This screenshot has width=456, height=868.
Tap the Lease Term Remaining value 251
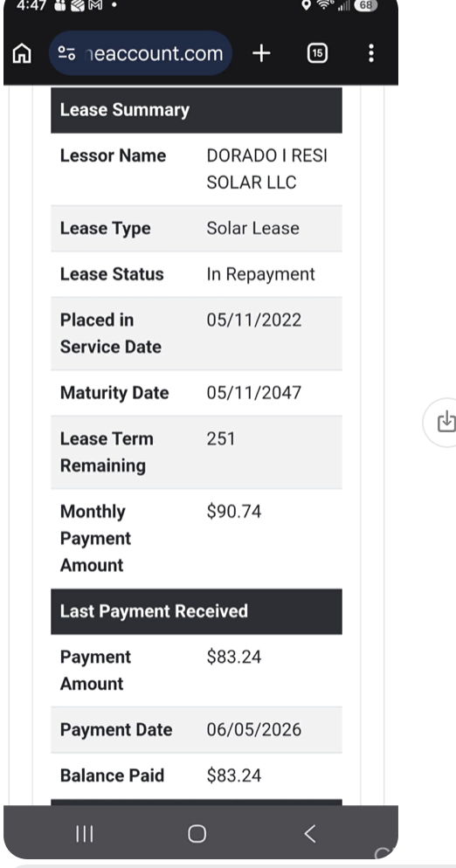221,438
